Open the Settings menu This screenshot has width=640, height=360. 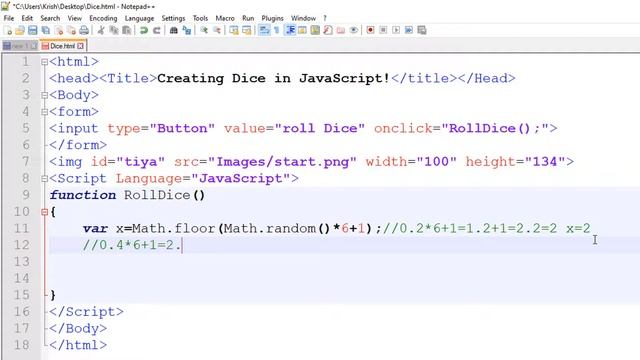tap(173, 18)
